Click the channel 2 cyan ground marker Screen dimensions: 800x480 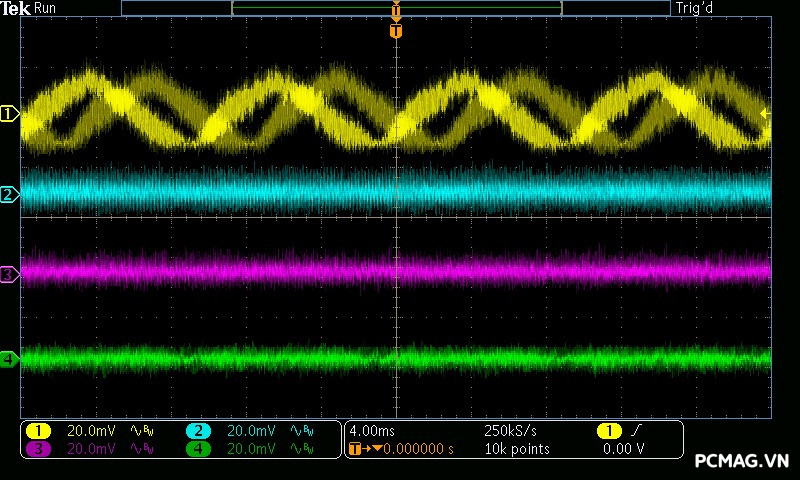9,194
